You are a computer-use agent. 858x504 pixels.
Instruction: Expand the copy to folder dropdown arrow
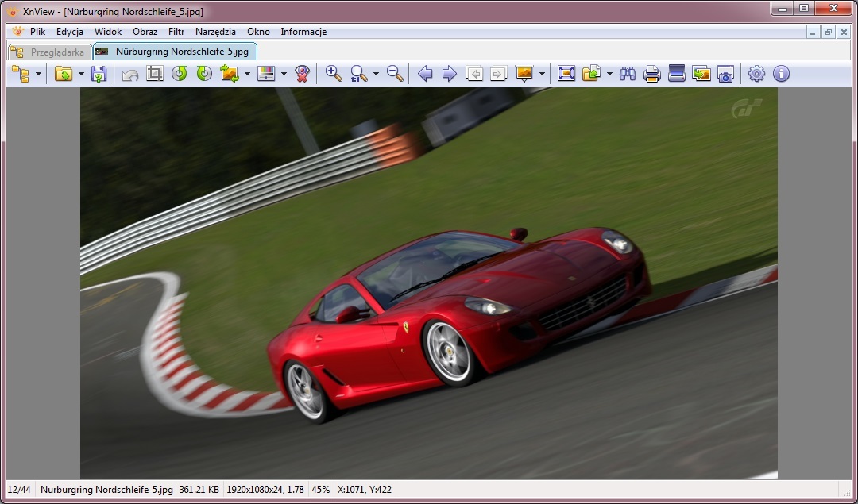[x=609, y=74]
